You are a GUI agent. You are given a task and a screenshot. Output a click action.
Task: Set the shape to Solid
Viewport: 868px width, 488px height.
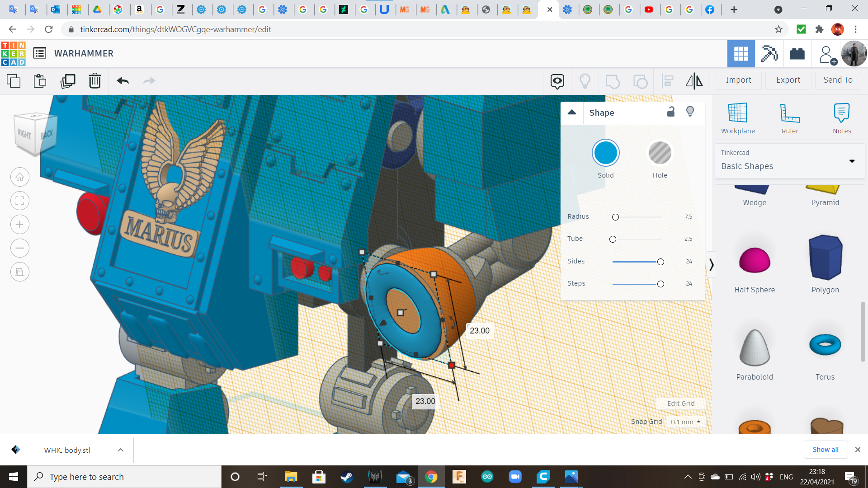[605, 153]
